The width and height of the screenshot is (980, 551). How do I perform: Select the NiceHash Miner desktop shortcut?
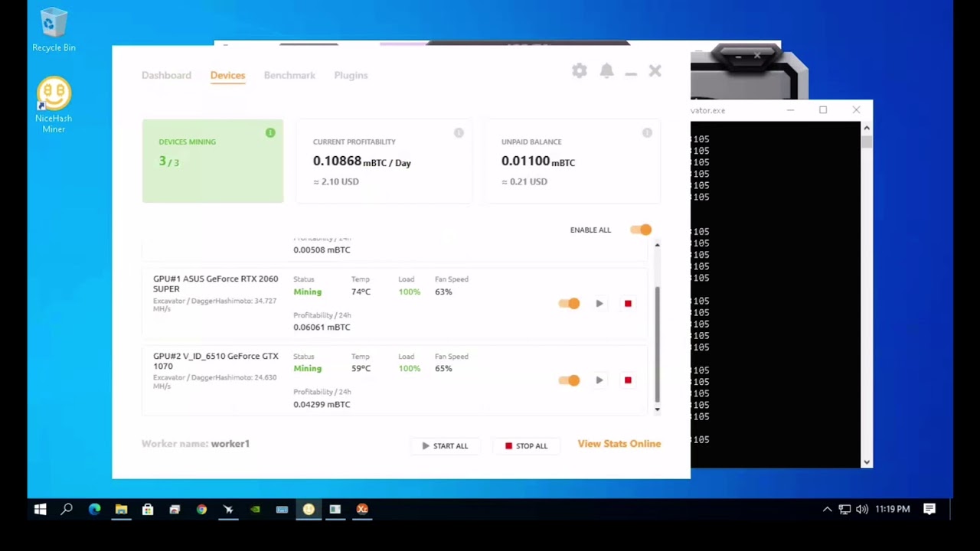click(54, 105)
